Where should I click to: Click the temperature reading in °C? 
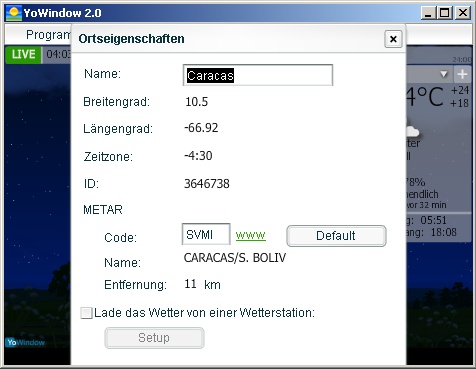pos(425,97)
